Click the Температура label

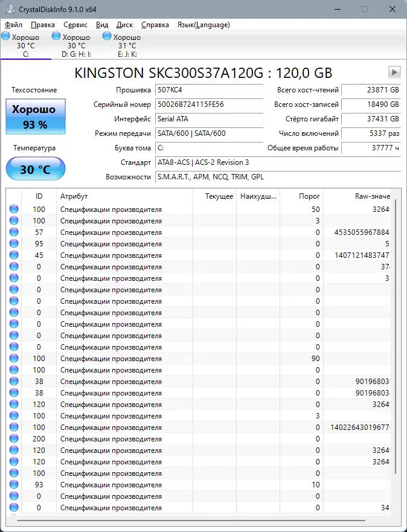point(34,148)
